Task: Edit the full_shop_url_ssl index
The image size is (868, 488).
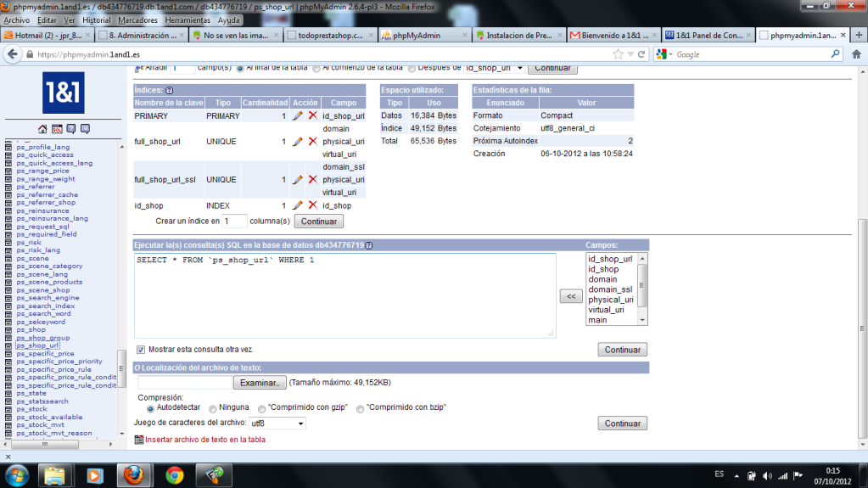Action: click(x=297, y=179)
